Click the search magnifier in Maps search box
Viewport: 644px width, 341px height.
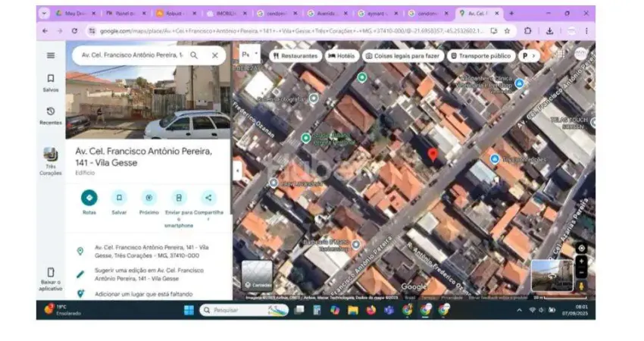(x=194, y=55)
